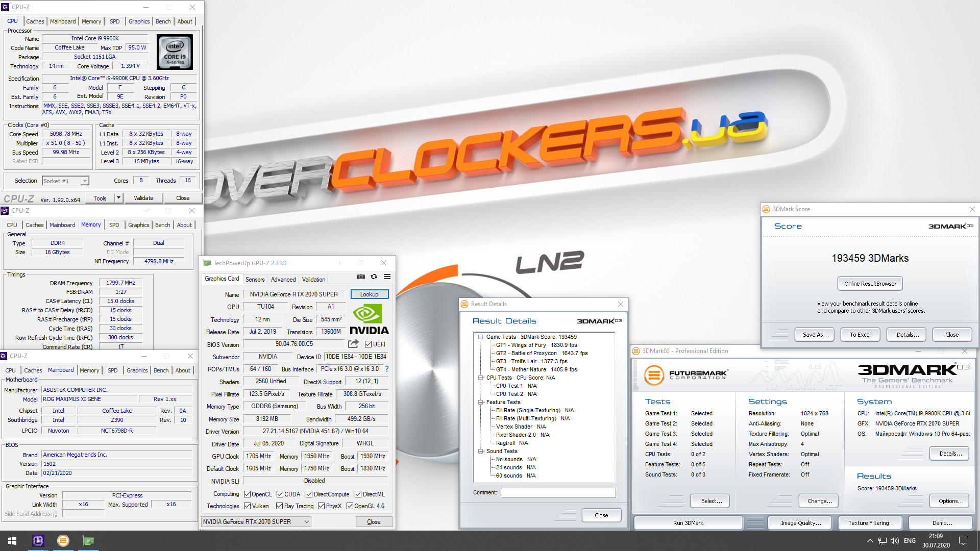This screenshot has width=980, height=551.
Task: Click the Save As... button
Action: click(x=815, y=335)
